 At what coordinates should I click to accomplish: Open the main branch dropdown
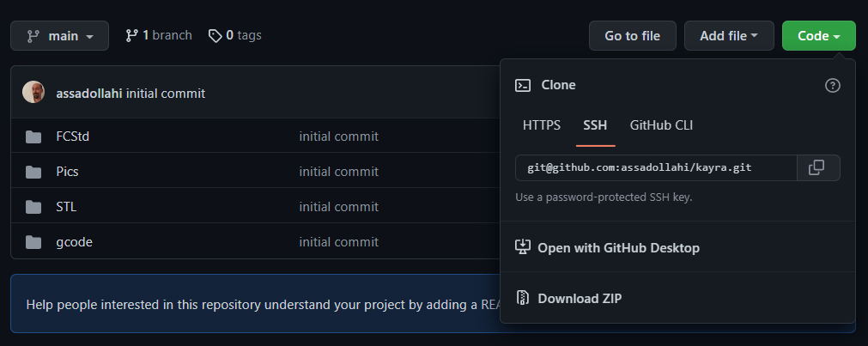click(x=60, y=36)
